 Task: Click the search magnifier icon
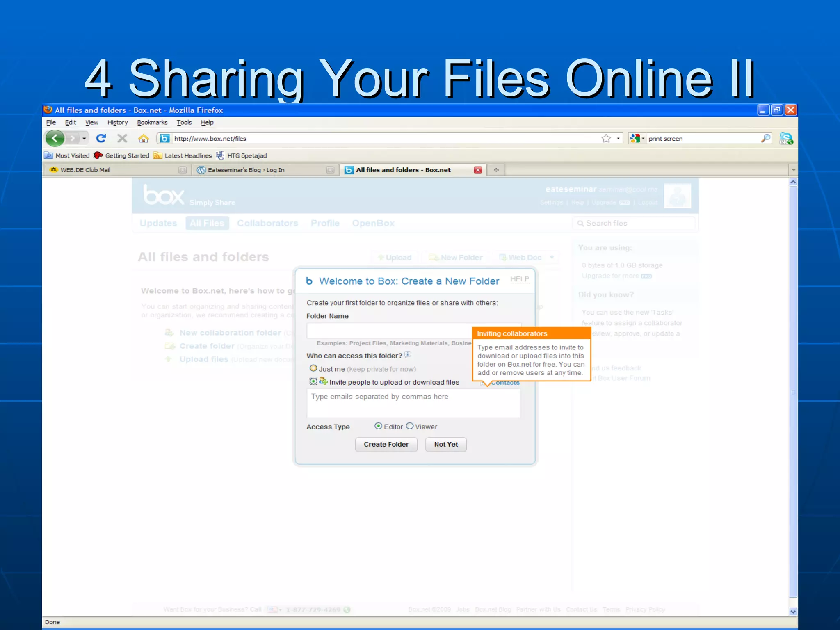(765, 139)
